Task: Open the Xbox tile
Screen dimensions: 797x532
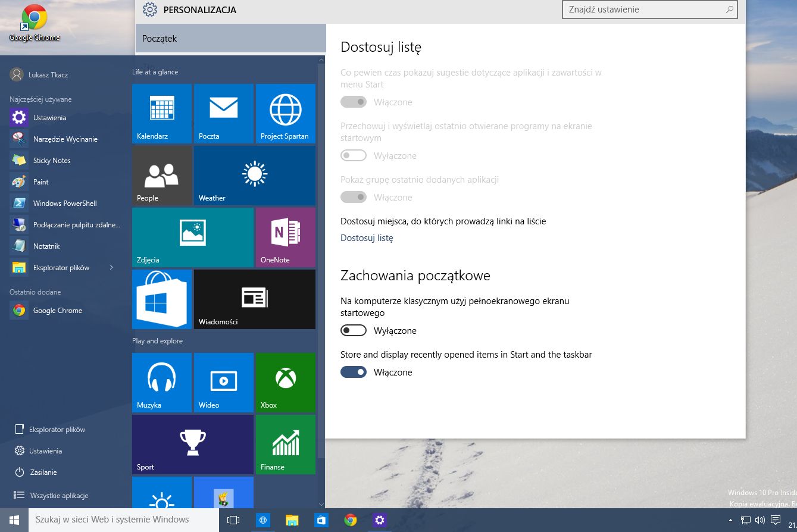Action: click(286, 383)
